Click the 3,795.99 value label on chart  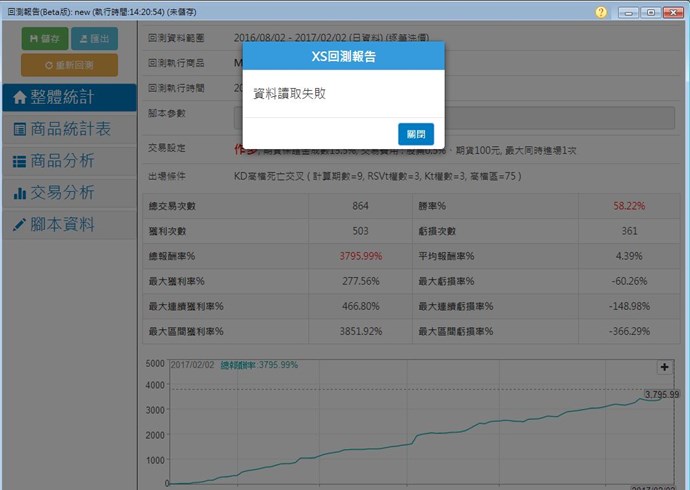click(x=661, y=394)
